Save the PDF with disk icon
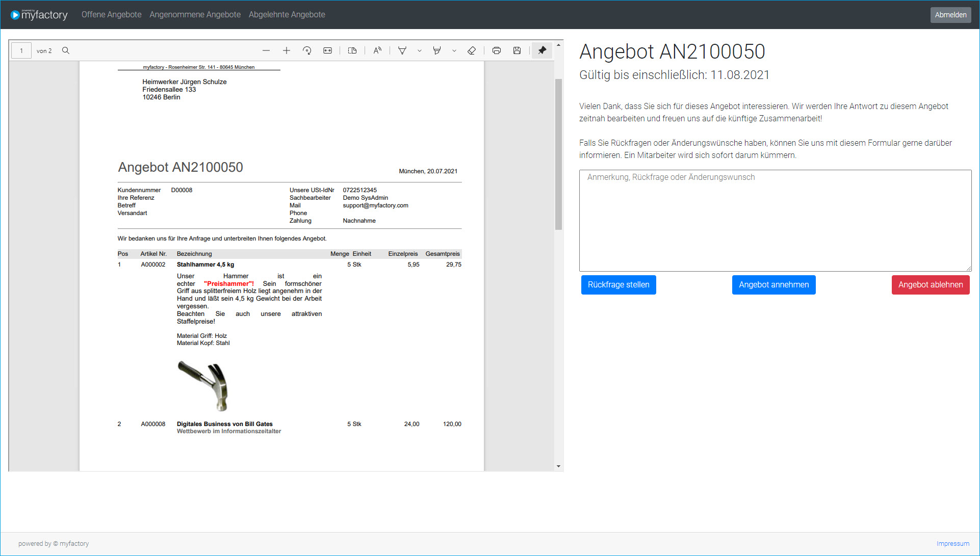 tap(517, 50)
